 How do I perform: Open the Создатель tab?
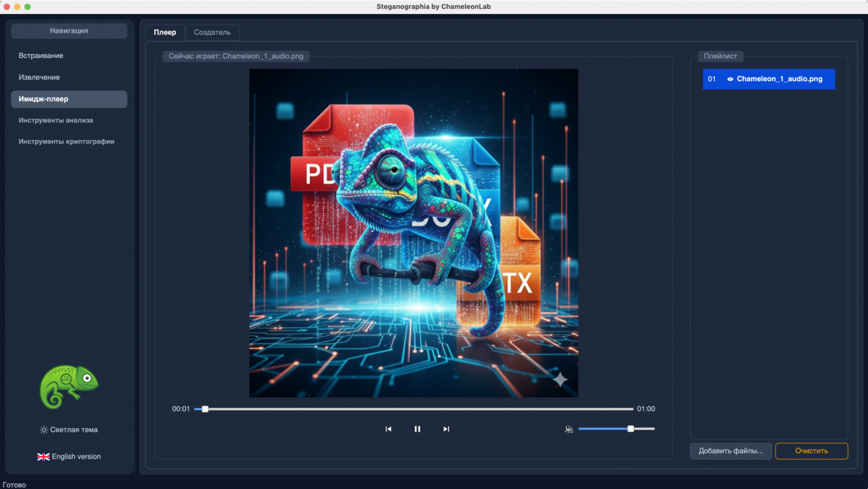(x=212, y=32)
